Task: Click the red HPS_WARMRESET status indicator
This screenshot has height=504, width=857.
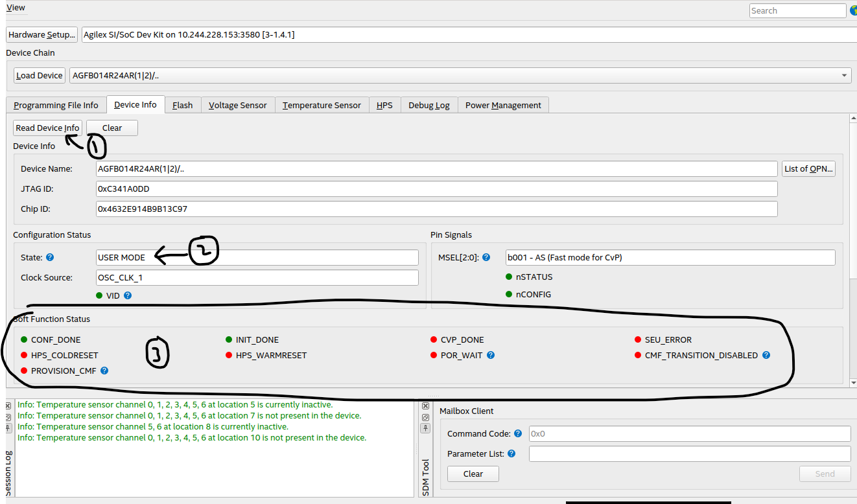Action: [229, 355]
